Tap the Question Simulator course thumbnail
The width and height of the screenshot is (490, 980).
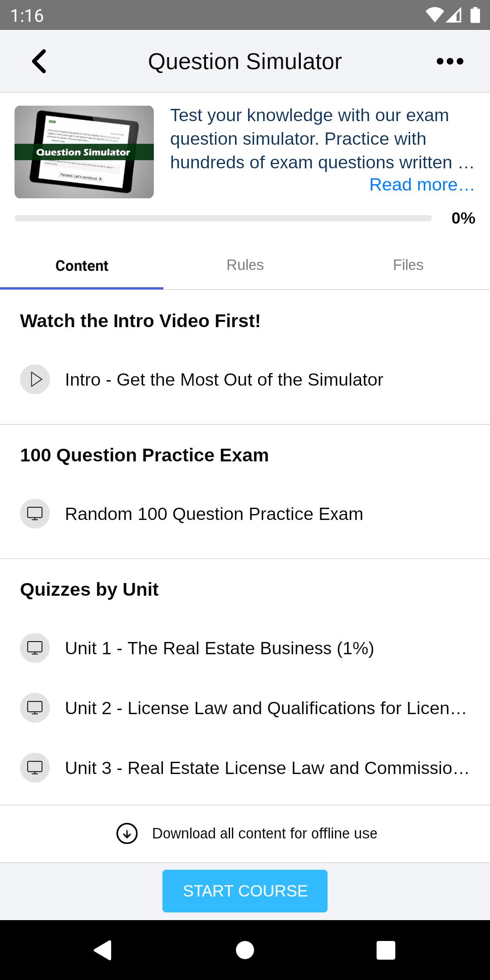[x=84, y=152]
